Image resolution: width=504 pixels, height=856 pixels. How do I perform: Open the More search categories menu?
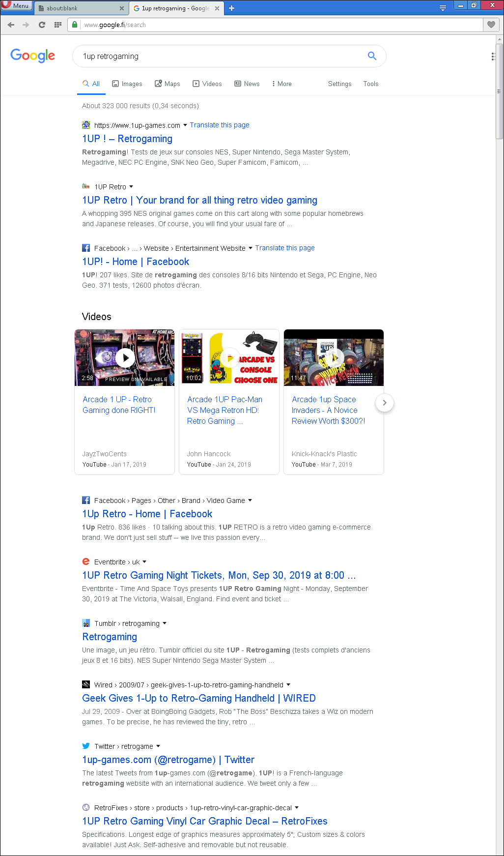282,84
